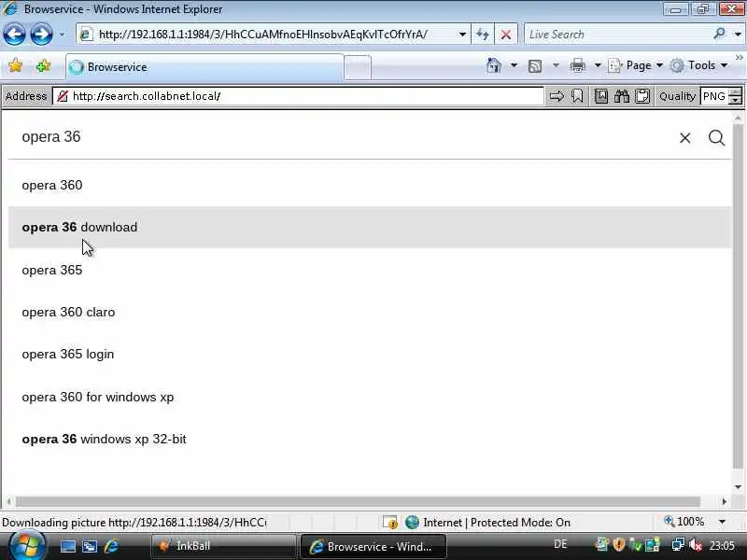This screenshot has width=747, height=560.
Task: Select suggestion 'opera 360'
Action: pos(370,185)
